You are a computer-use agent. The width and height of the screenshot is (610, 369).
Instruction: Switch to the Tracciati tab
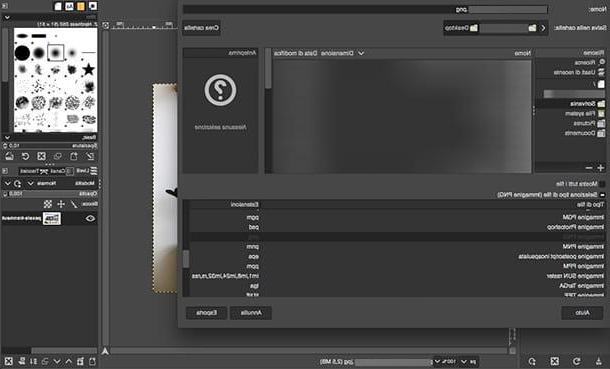[33, 171]
